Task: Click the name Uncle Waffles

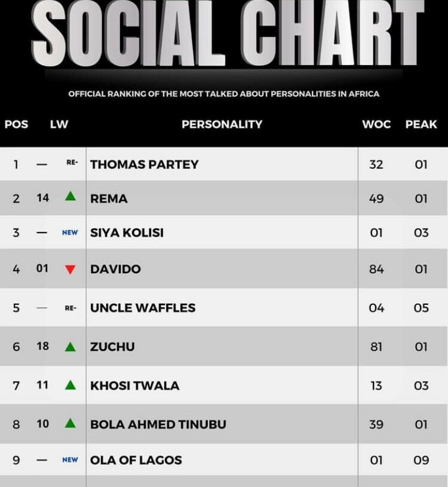Action: pyautogui.click(x=143, y=308)
